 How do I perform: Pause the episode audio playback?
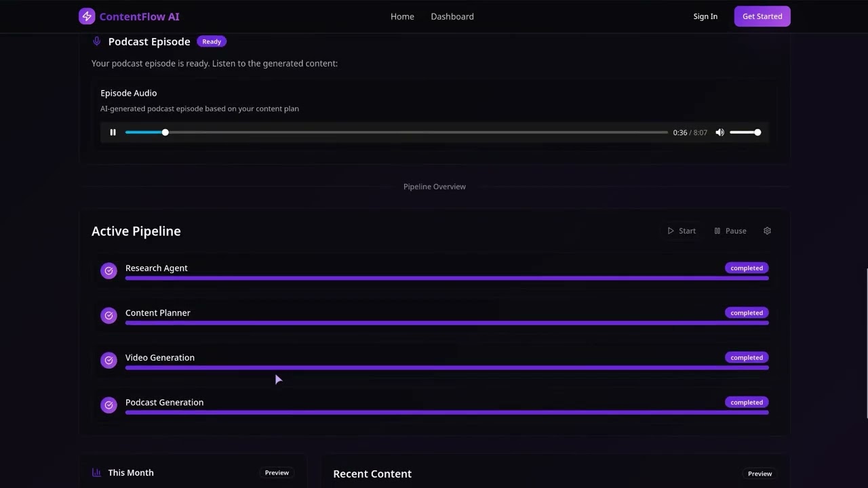pyautogui.click(x=113, y=132)
